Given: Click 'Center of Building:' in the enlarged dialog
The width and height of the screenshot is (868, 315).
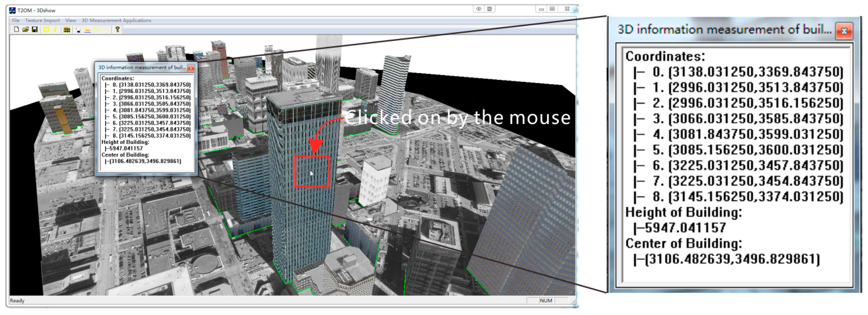Looking at the screenshot, I should [684, 243].
